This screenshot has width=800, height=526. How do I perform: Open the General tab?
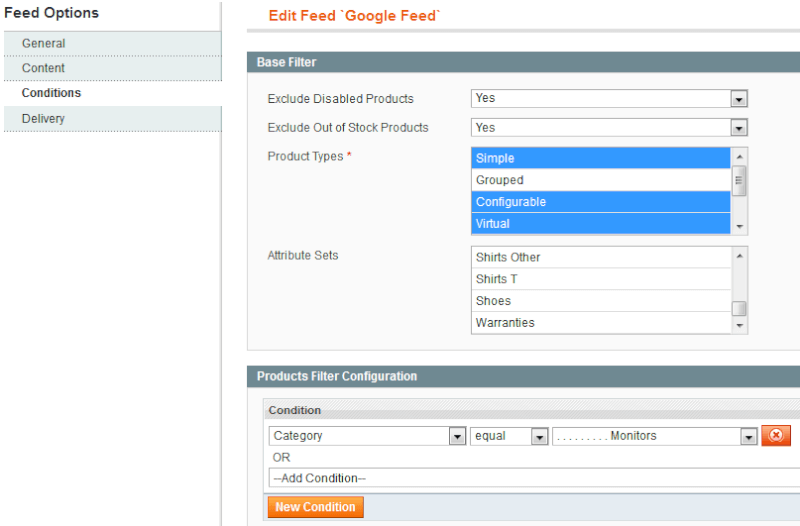[113, 43]
